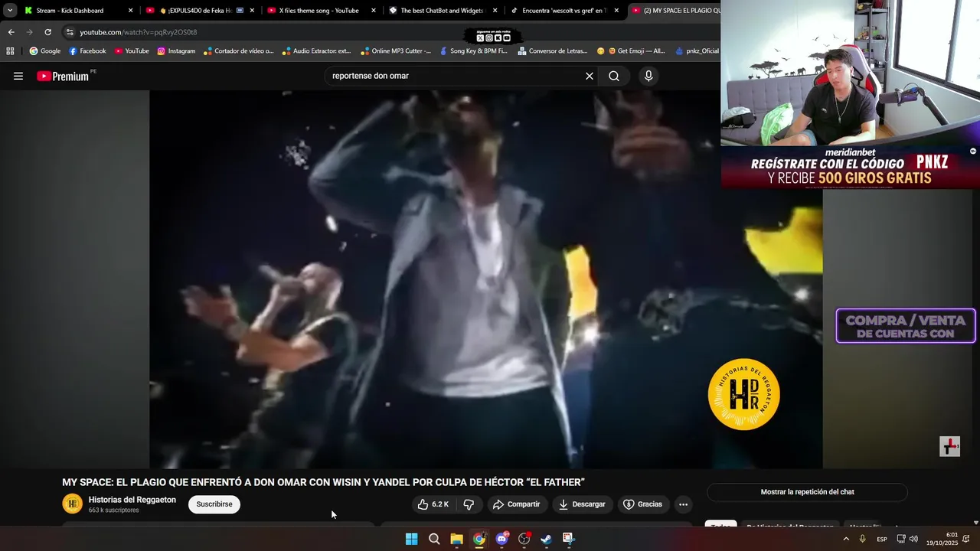Open more actions three-dot menu

(x=683, y=504)
